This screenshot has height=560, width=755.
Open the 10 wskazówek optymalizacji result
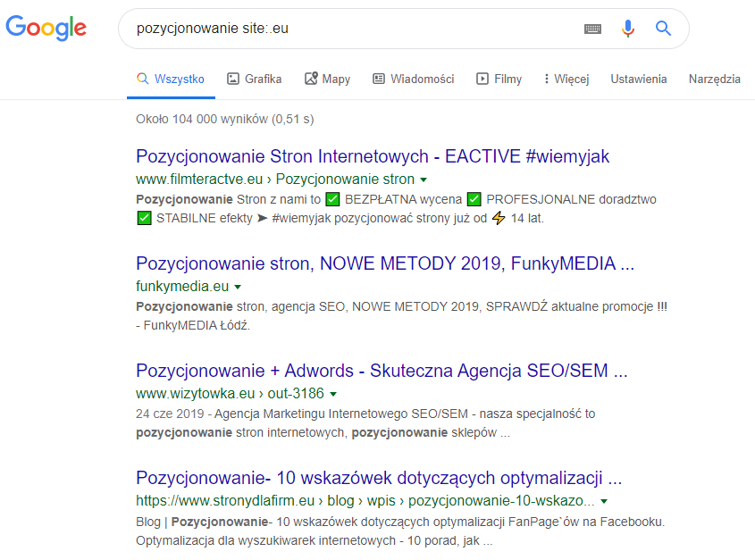[379, 476]
